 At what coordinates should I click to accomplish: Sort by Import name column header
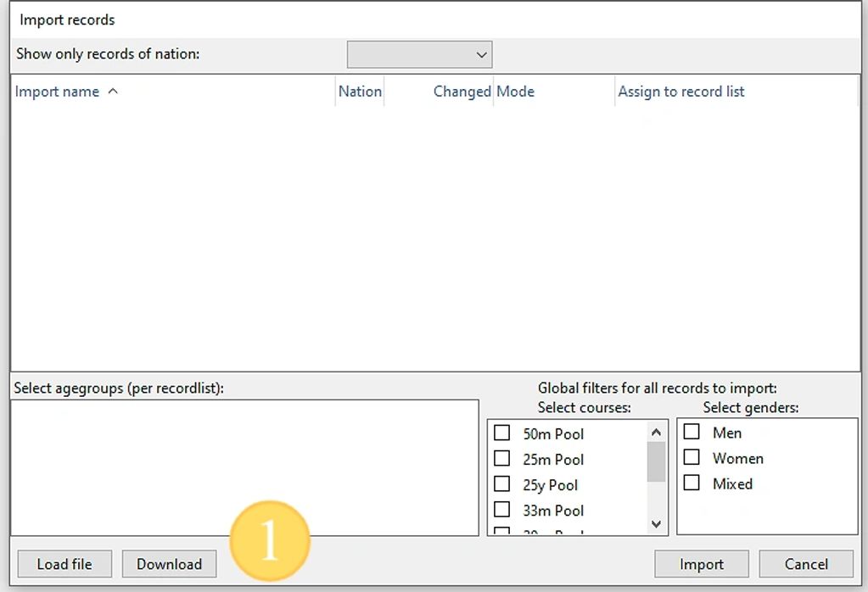[58, 92]
